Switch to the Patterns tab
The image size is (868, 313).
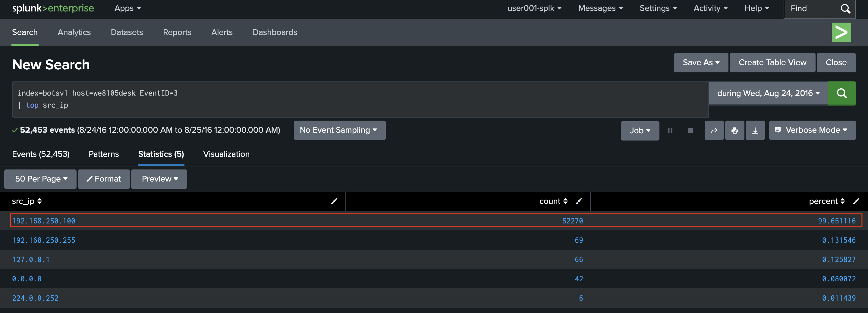tap(103, 154)
